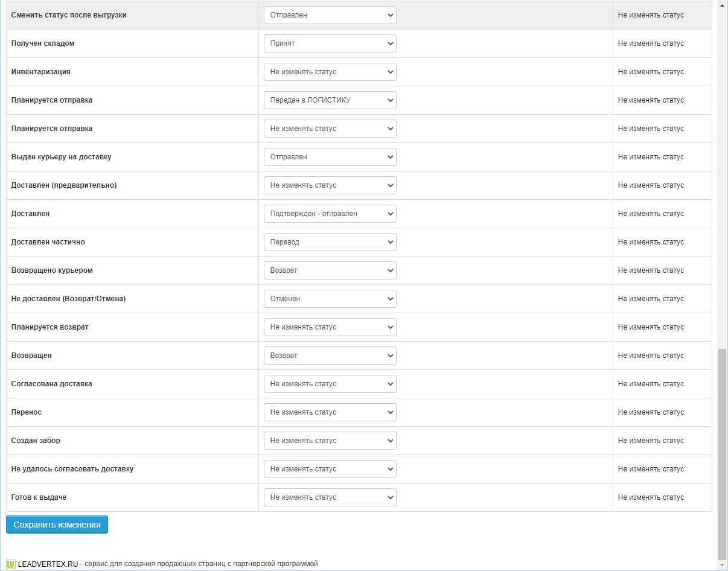Select the Инвентаризация row label
728x571 pixels.
[41, 72]
